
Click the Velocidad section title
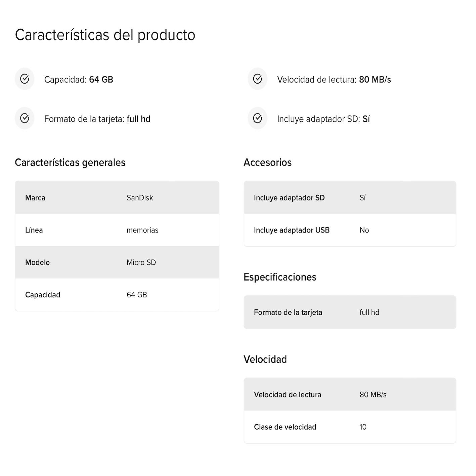265,359
